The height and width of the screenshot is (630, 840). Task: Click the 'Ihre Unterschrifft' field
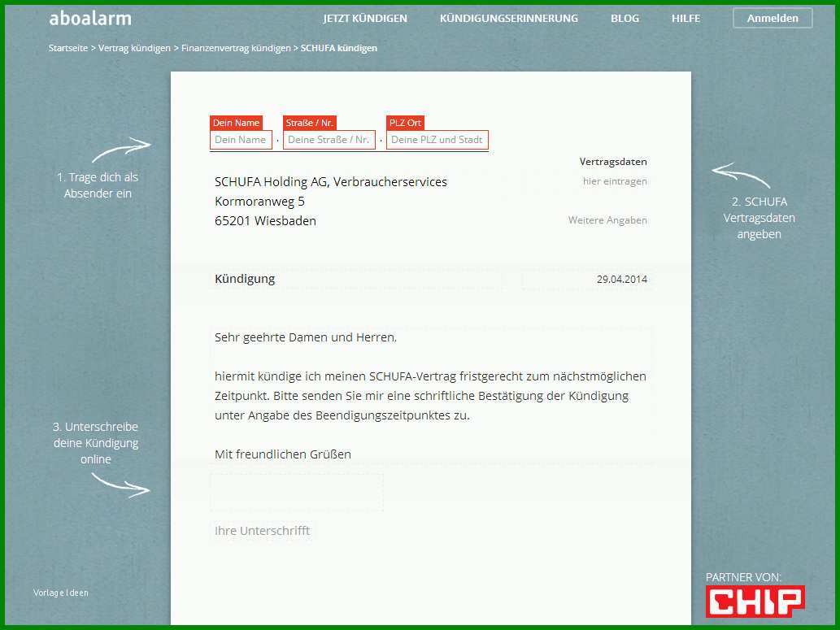click(x=262, y=531)
